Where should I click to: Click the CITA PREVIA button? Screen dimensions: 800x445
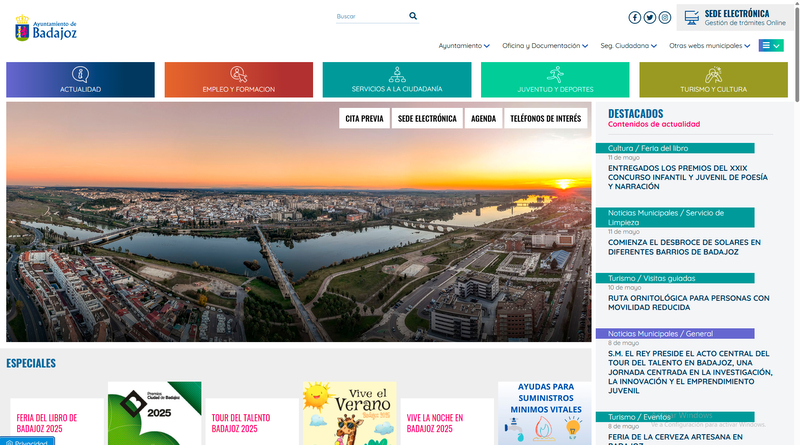tap(364, 118)
